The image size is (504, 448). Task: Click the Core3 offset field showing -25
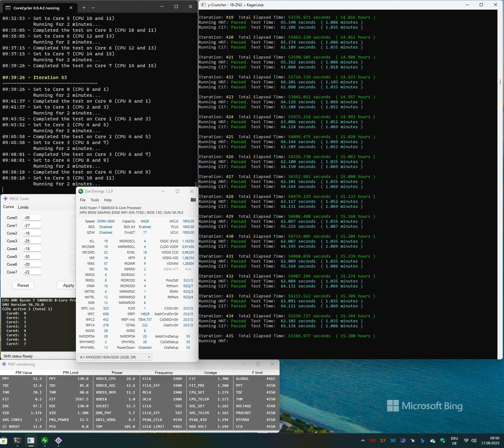[x=32, y=241]
